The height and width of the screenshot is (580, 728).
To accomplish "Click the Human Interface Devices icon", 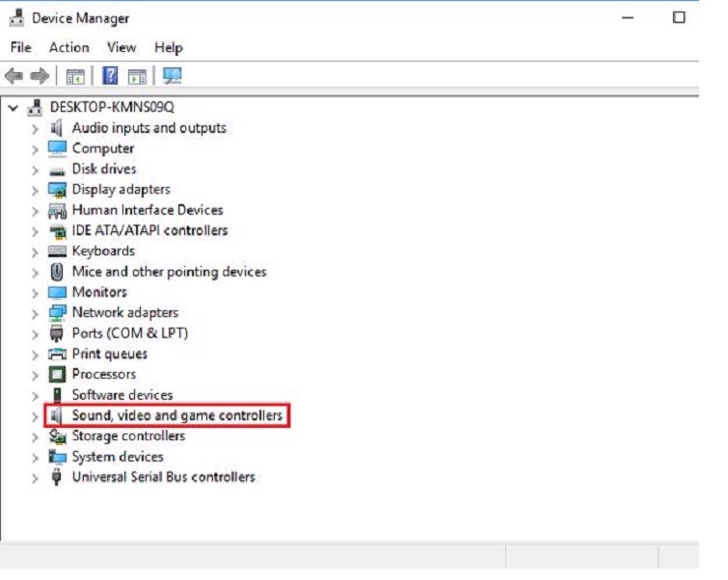I will (57, 211).
